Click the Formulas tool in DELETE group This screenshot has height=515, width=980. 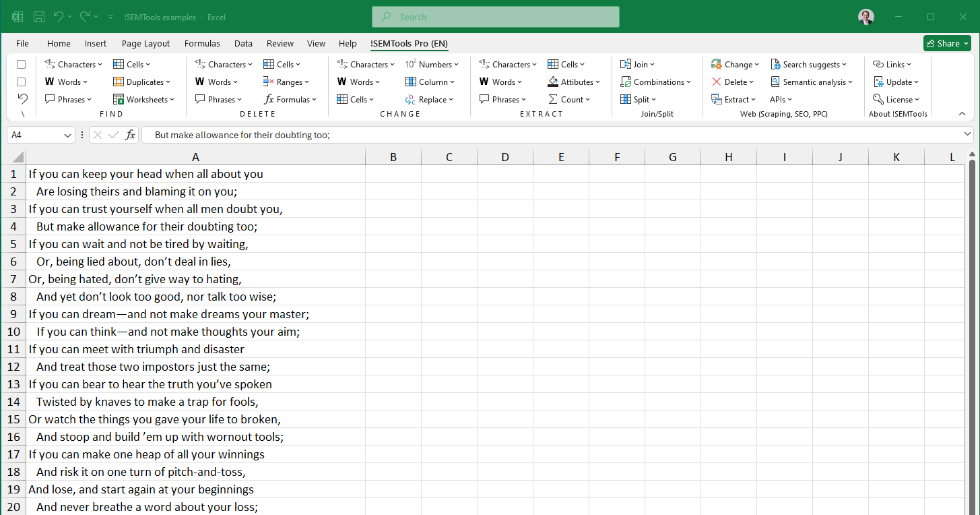pyautogui.click(x=291, y=99)
